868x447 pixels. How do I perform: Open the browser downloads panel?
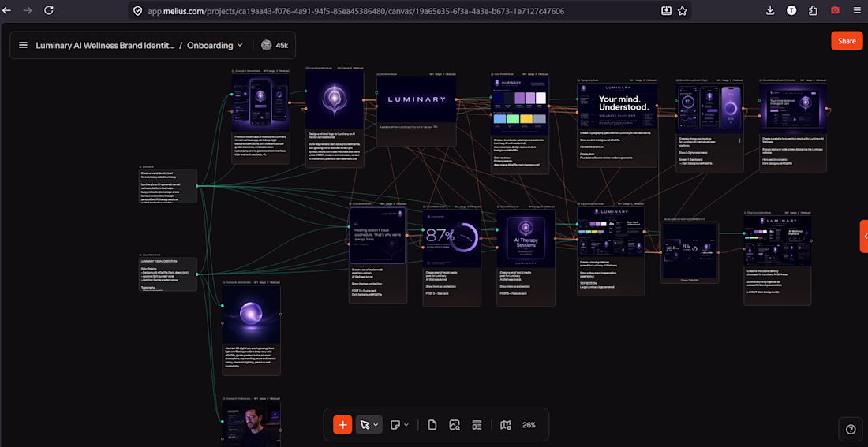[770, 10]
